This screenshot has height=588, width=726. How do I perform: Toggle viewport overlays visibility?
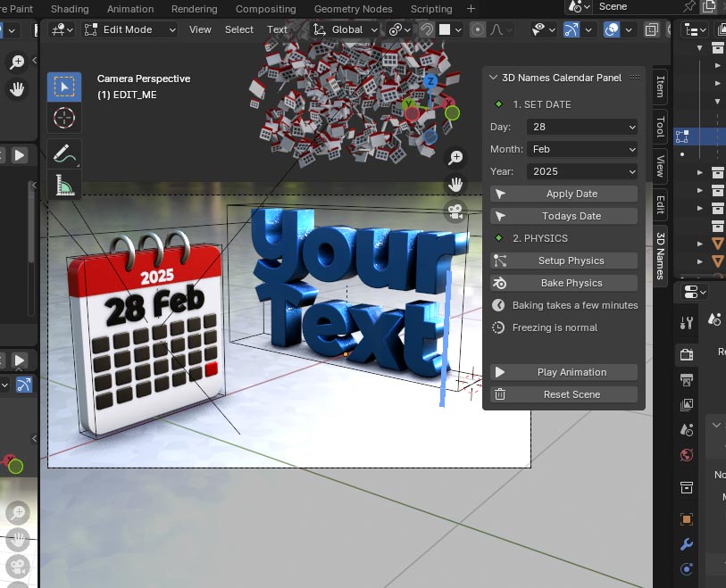click(613, 29)
